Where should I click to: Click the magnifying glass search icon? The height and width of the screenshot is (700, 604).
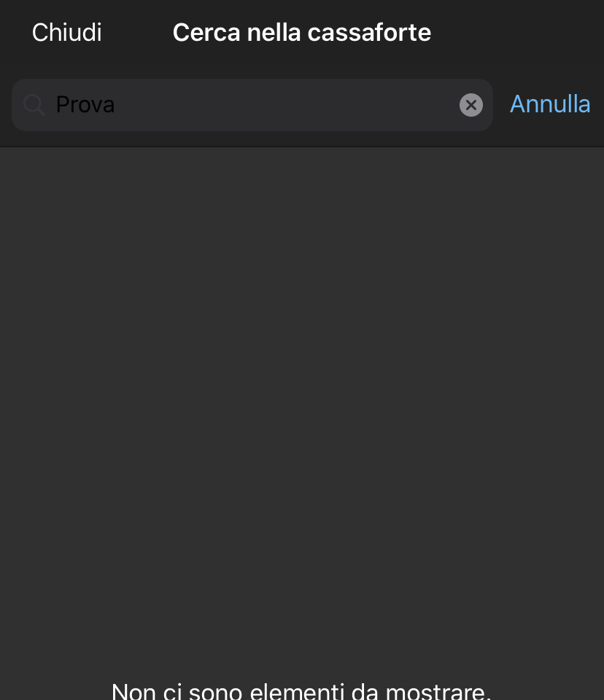click(x=34, y=105)
